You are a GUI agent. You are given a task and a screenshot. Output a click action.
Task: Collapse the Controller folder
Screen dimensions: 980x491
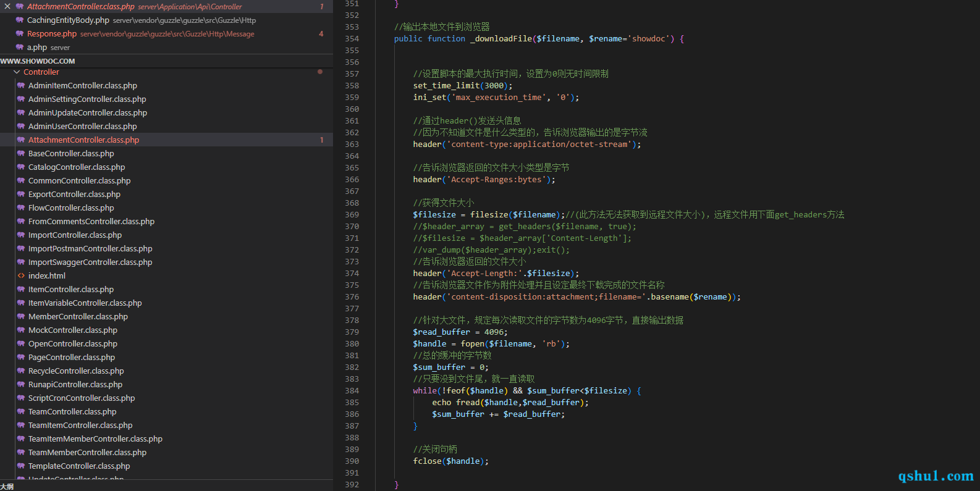click(x=17, y=72)
